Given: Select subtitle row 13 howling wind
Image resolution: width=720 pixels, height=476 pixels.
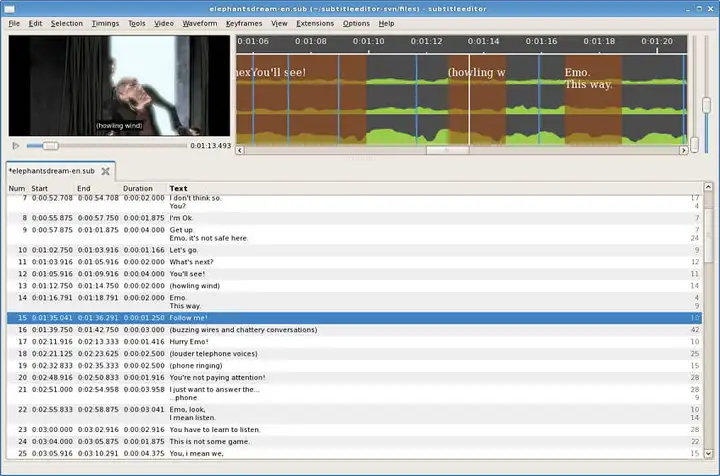Looking at the screenshot, I should pyautogui.click(x=354, y=286).
